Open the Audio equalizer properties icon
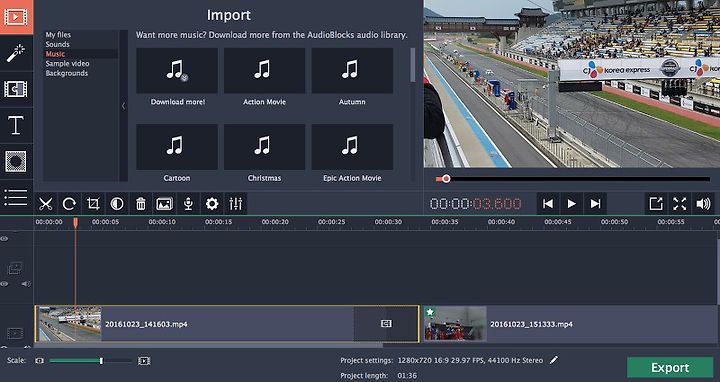Screen dimensions: 720x382 point(236,204)
